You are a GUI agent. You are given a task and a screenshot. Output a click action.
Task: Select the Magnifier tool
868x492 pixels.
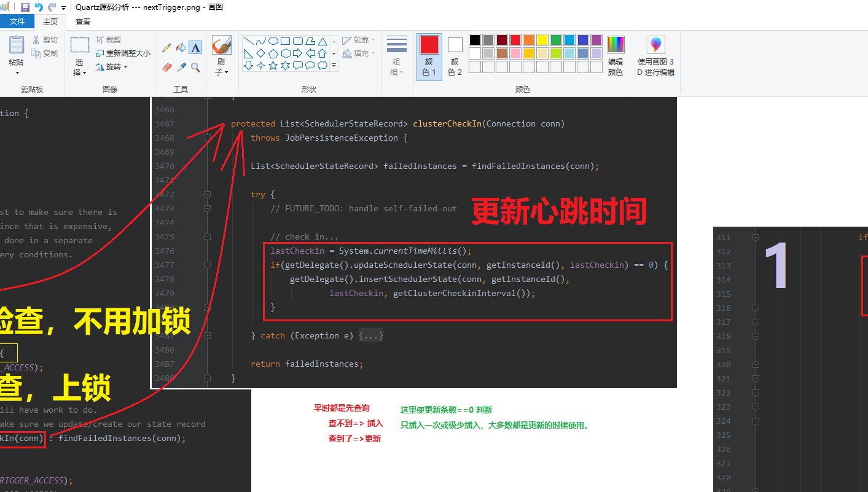click(195, 67)
